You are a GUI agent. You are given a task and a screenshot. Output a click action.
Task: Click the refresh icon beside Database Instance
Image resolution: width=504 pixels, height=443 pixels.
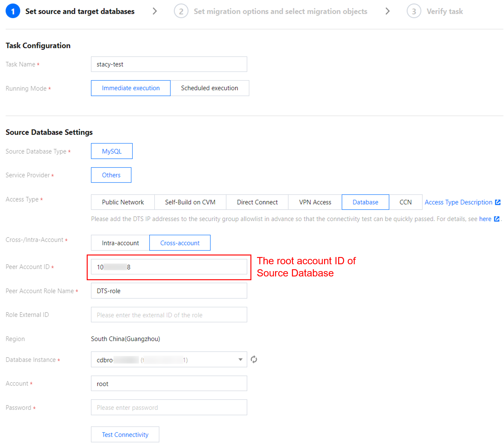point(254,359)
